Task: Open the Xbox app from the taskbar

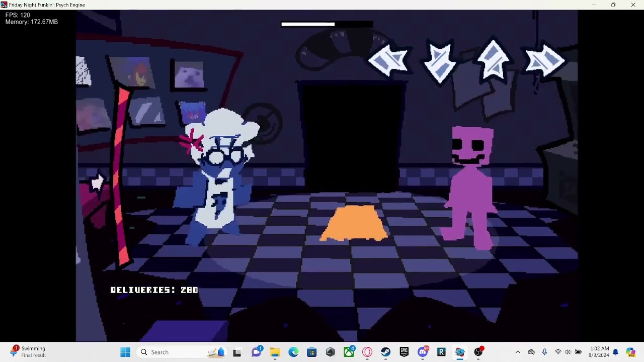Action: tap(349, 352)
